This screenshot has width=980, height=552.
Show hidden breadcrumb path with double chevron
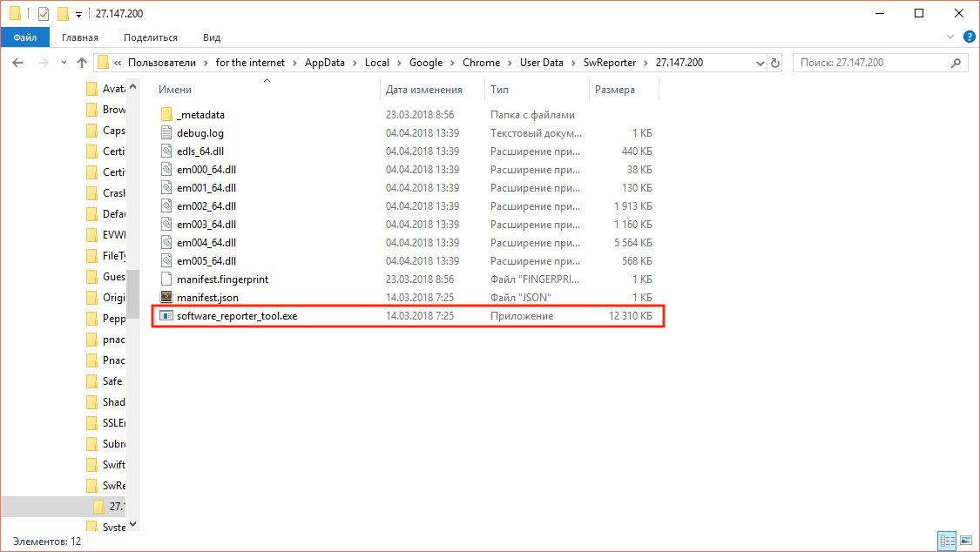118,63
